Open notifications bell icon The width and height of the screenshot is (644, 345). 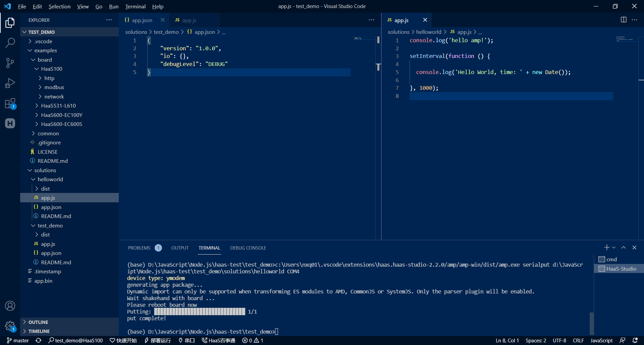click(x=635, y=340)
